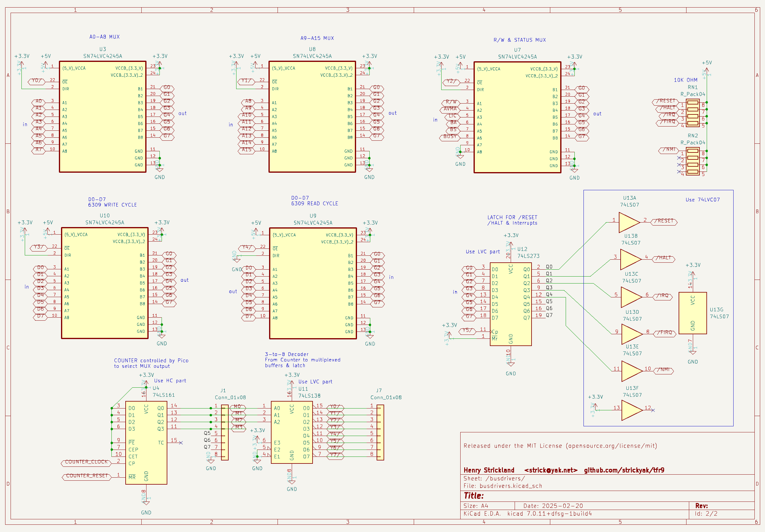This screenshot has width=765, height=532.
Task: Click the github.com/strickyak/tfr9 text
Action: 624,470
